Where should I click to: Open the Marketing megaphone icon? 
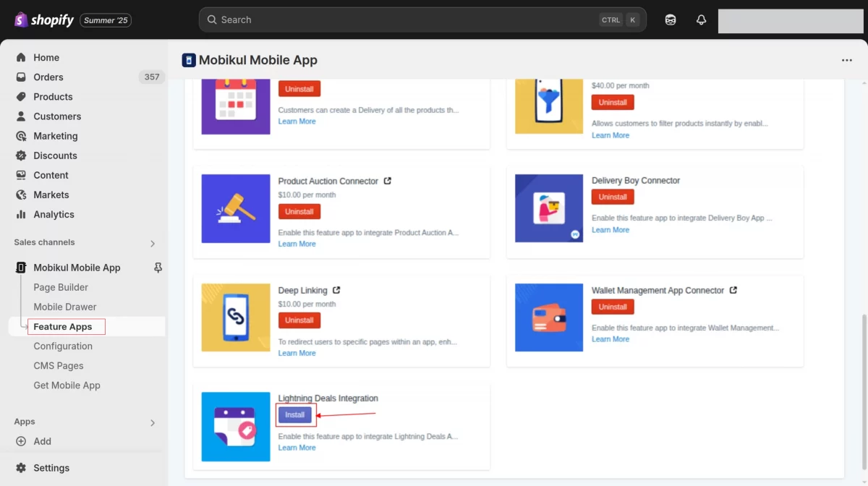21,136
